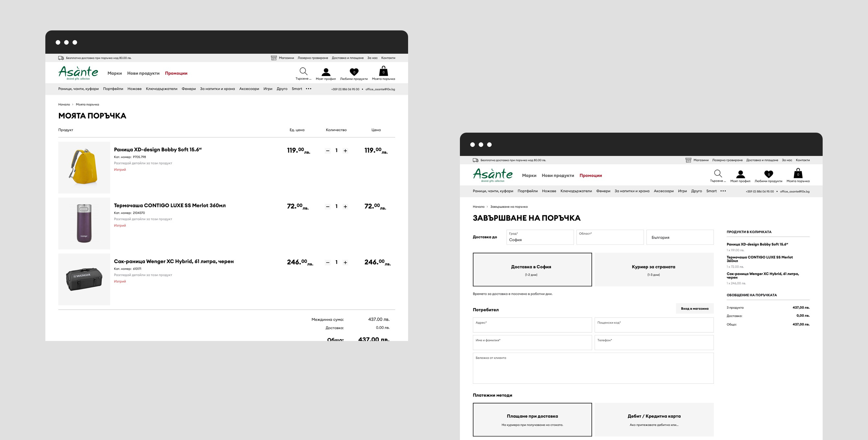Click the Asante logo in checkout window
Viewport: 868px width, 440px height.
[492, 175]
